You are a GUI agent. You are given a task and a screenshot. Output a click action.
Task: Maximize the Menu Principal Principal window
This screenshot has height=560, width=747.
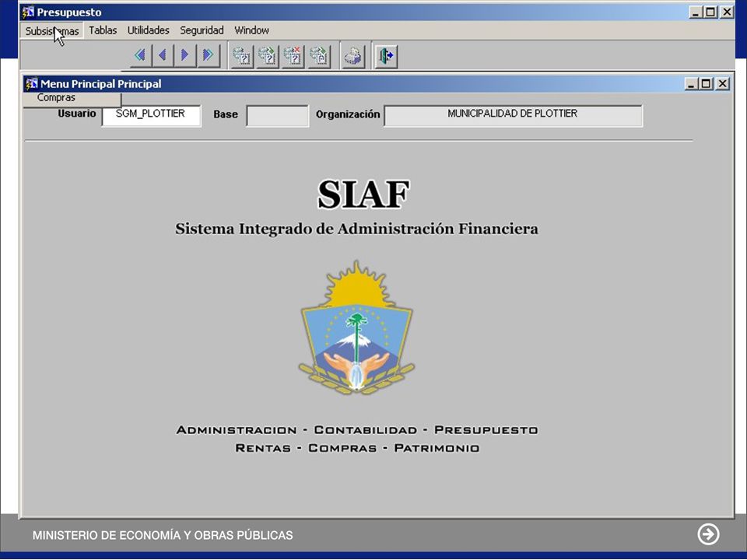point(706,84)
